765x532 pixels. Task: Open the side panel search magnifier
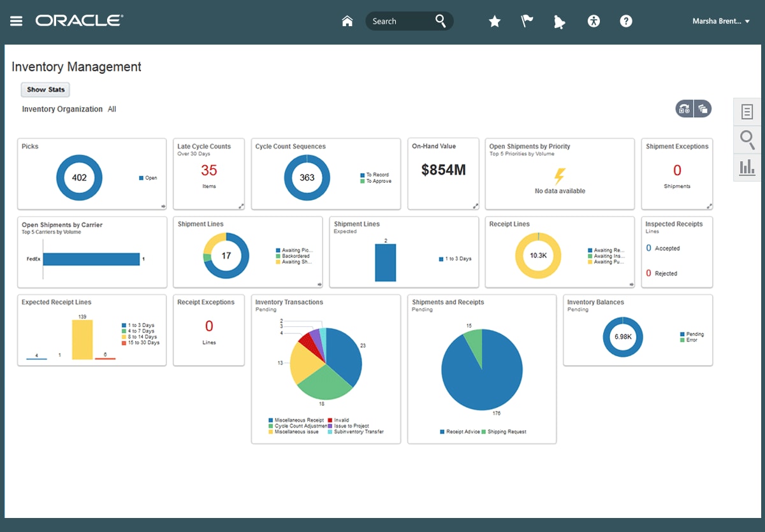tap(748, 139)
